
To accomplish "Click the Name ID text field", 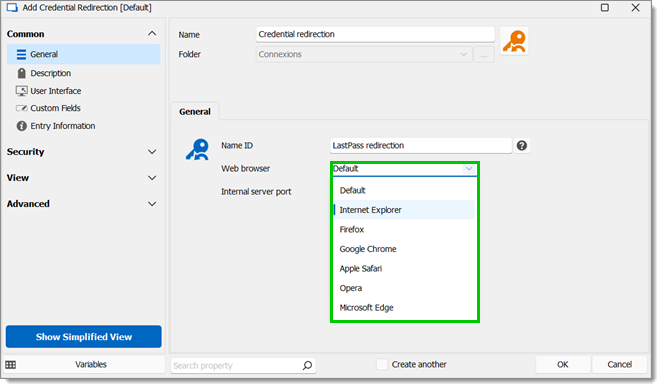I will [x=421, y=146].
